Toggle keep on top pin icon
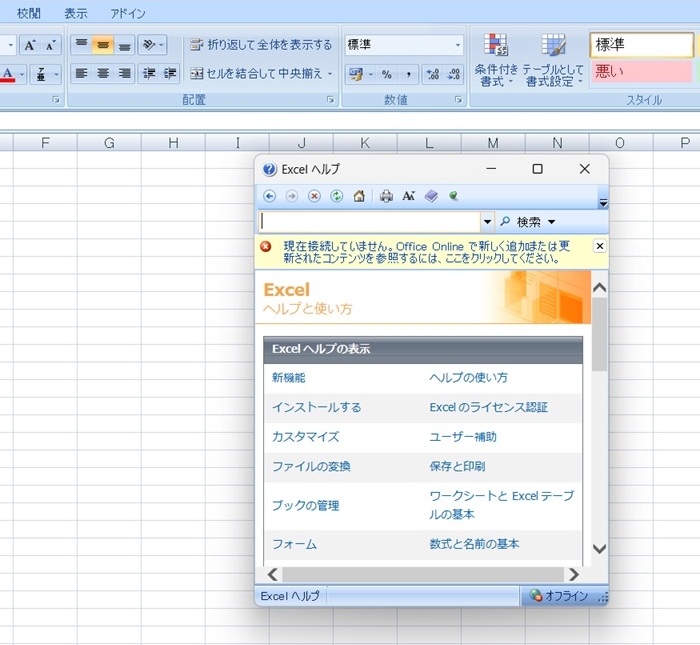700x645 pixels. 454,196
